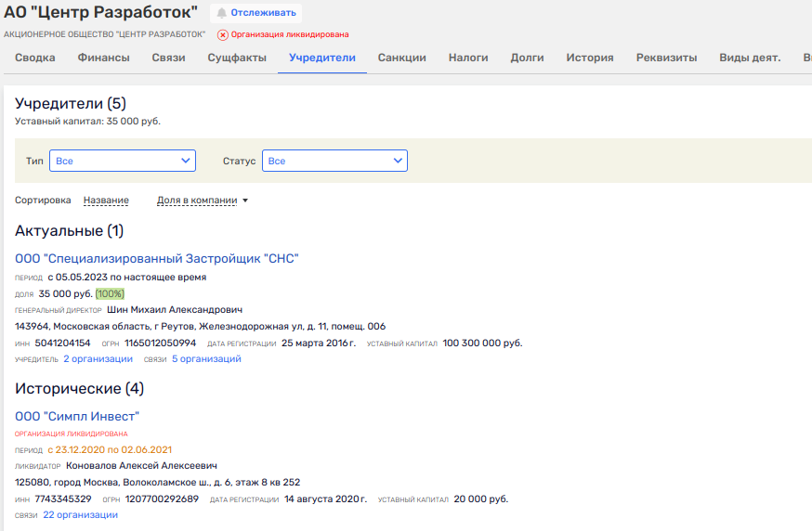Sort by Доля в компании
Screen dimensions: 812x531
coord(197,201)
